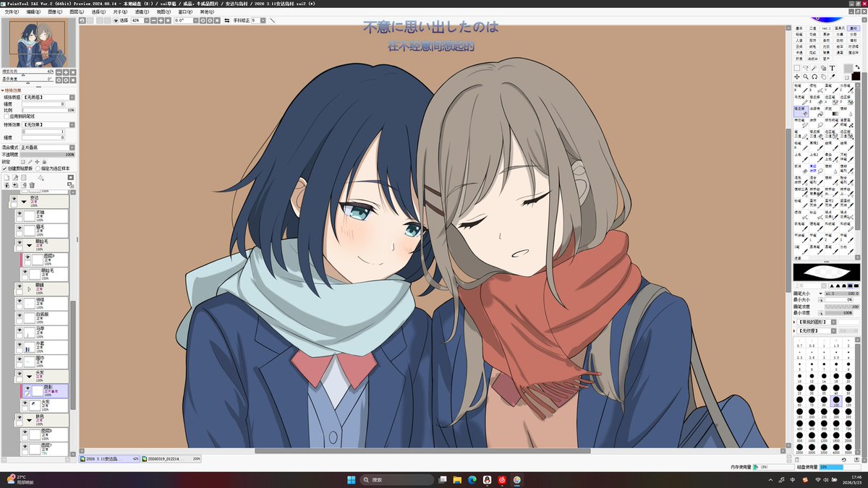This screenshot has width=868, height=488.
Task: Click the foreground gray color swatch
Action: tap(848, 68)
